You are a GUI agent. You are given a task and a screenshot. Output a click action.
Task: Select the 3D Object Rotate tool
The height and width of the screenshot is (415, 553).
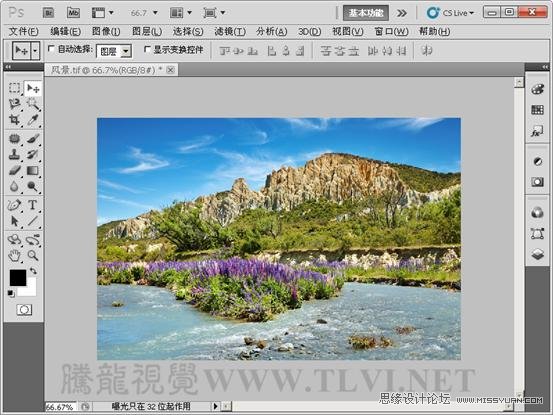pyautogui.click(x=14, y=240)
